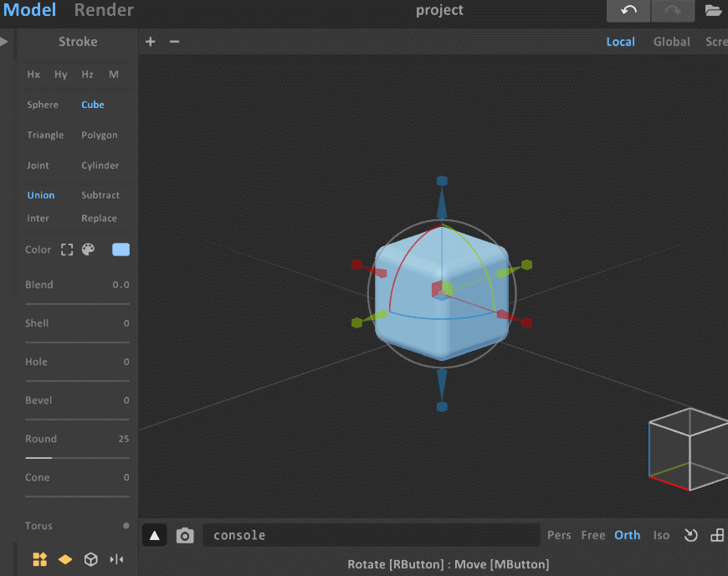The image size is (728, 576).
Task: Choose the Subtract boolean operation
Action: (100, 195)
